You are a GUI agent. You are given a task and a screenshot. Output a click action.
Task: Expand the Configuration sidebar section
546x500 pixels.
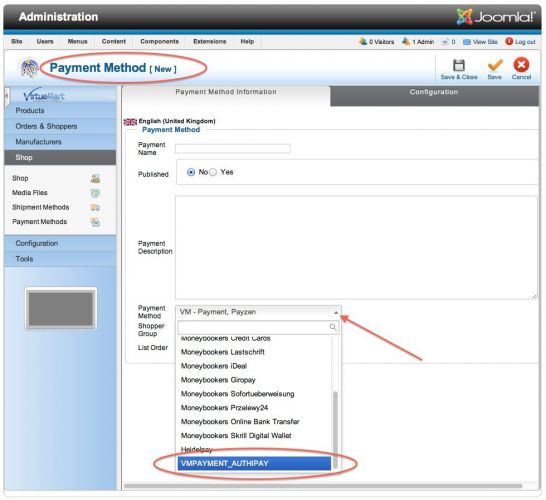60,243
